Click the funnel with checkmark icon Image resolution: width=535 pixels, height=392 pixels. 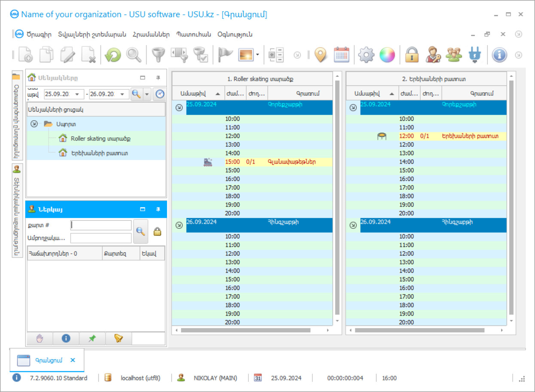201,55
